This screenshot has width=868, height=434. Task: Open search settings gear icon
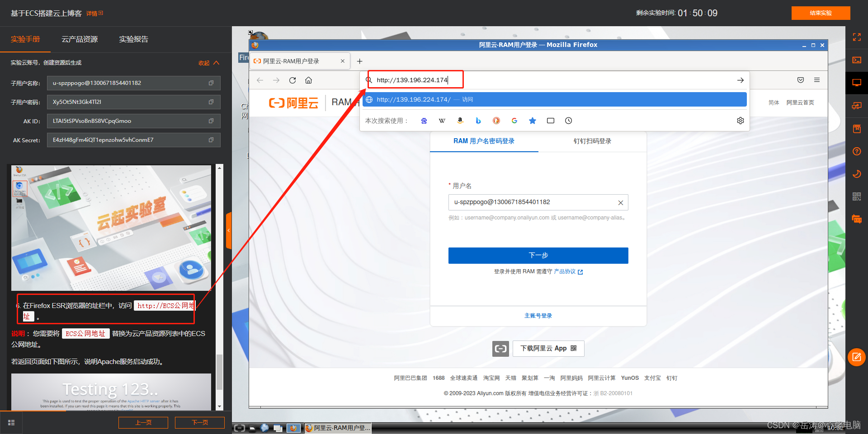click(x=741, y=121)
